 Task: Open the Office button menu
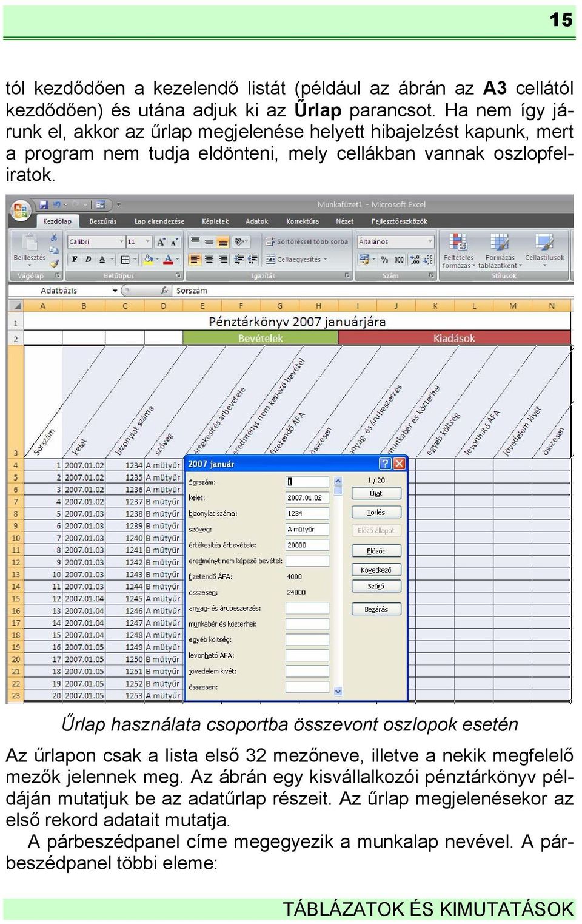[x=20, y=210]
